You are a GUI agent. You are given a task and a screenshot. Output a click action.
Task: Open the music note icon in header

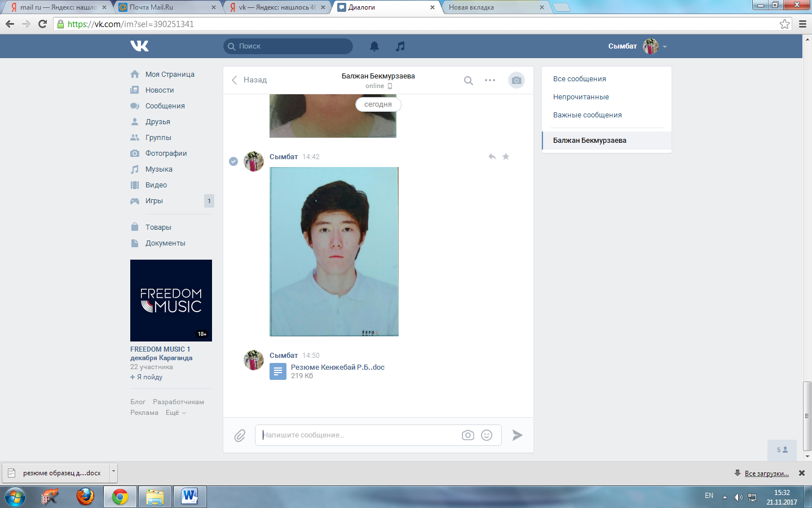400,46
